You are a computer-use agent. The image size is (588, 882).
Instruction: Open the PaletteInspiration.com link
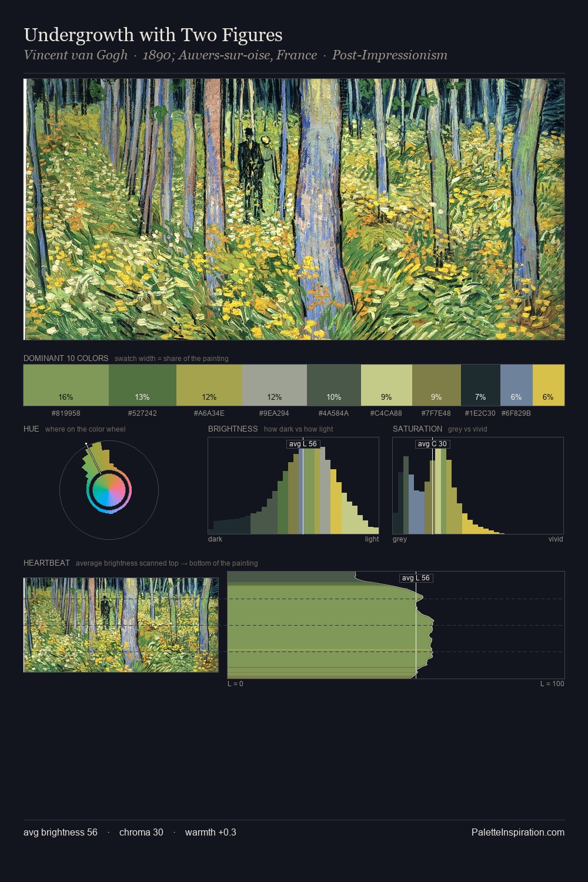(x=518, y=832)
